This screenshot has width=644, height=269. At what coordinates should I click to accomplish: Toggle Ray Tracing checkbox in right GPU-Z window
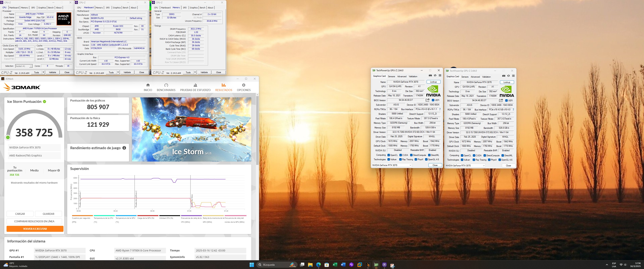coord(474,160)
